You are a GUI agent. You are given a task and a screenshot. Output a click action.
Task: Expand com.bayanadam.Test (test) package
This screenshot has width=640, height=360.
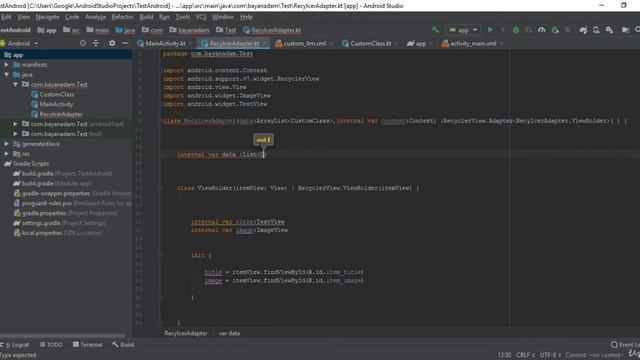[x=15, y=133]
